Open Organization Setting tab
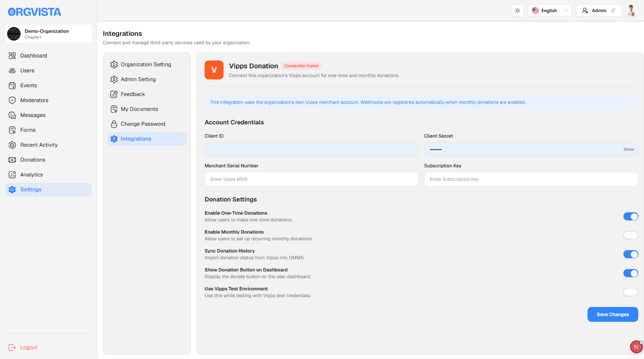The height and width of the screenshot is (359, 644). (147, 64)
